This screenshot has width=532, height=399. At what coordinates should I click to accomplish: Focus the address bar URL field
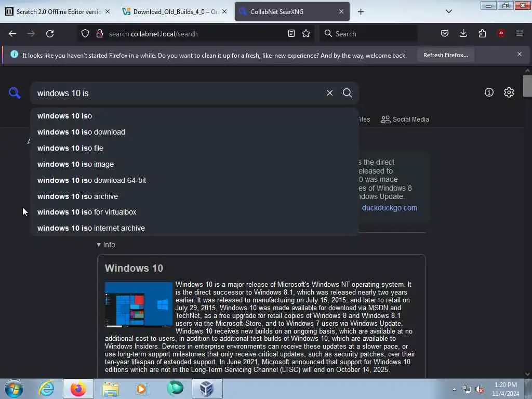pos(197,34)
